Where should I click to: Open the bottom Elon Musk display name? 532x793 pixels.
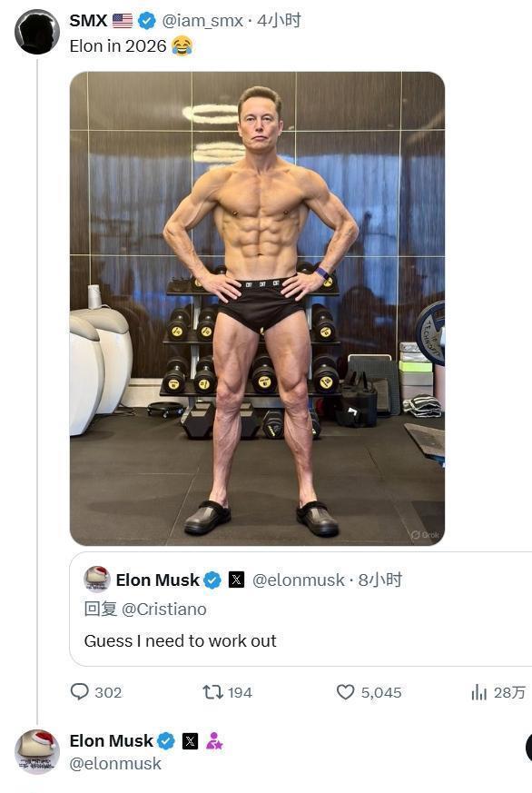[x=111, y=741]
